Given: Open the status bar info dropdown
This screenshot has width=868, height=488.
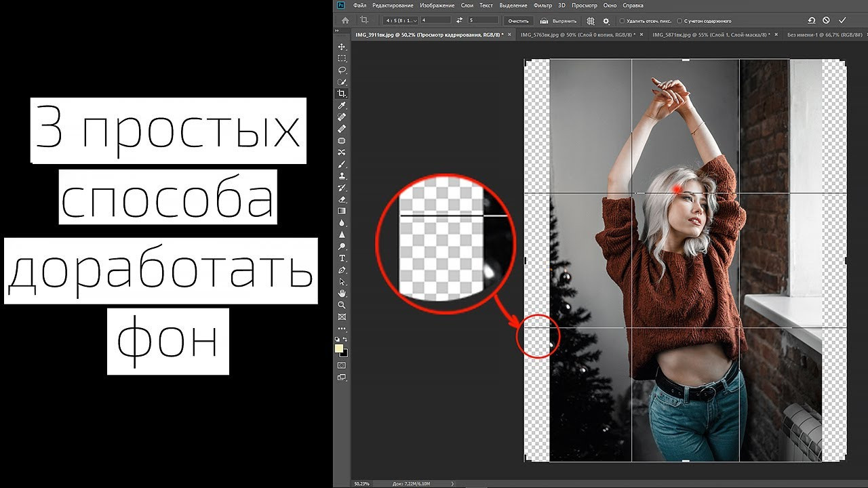Looking at the screenshot, I should [x=451, y=484].
